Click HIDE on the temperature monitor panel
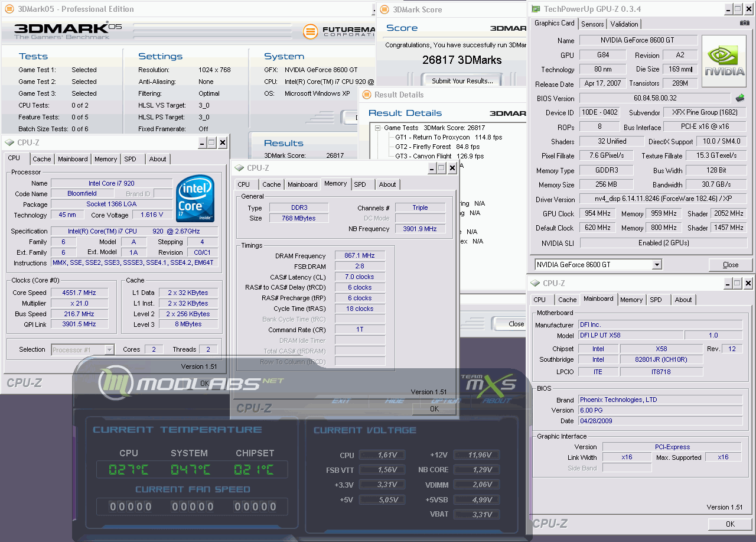 tap(395, 401)
